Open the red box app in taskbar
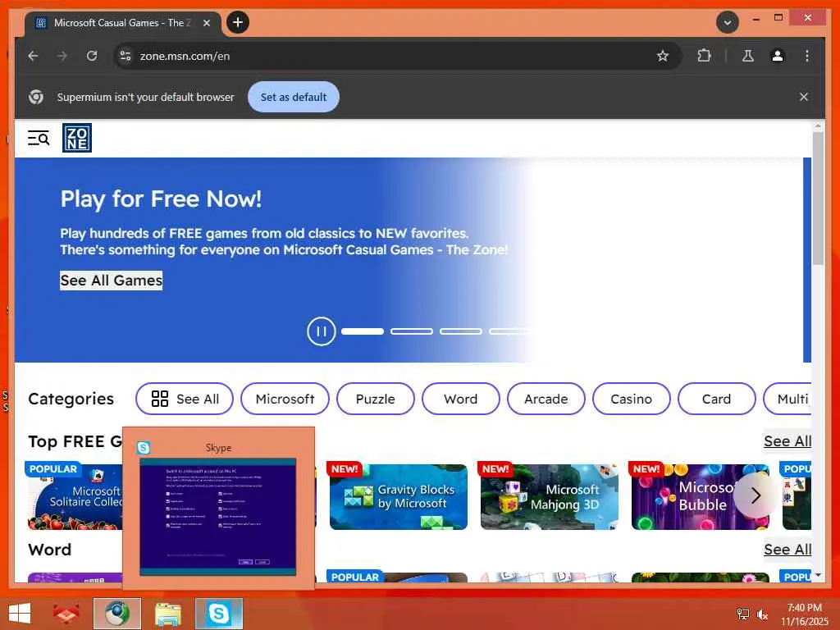The width and height of the screenshot is (840, 630). (x=66, y=614)
